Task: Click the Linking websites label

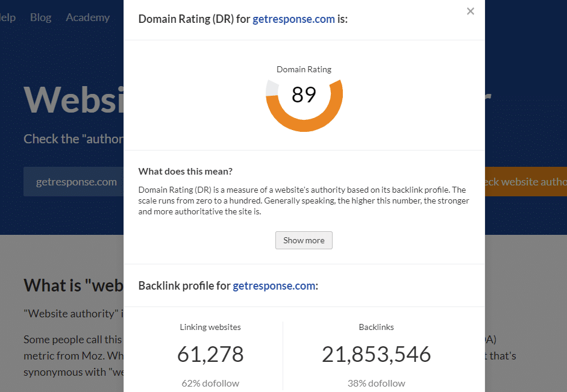Action: (x=210, y=327)
